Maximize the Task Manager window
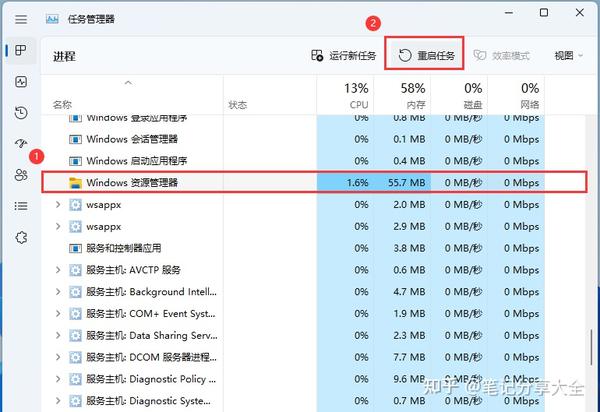This screenshot has height=412, width=600. click(x=544, y=13)
